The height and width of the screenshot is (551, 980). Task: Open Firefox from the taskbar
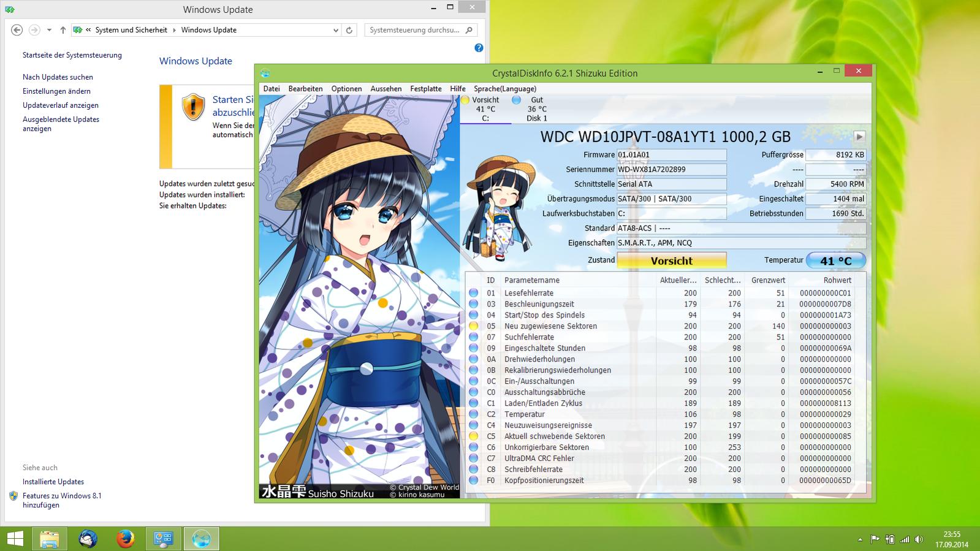tap(126, 539)
